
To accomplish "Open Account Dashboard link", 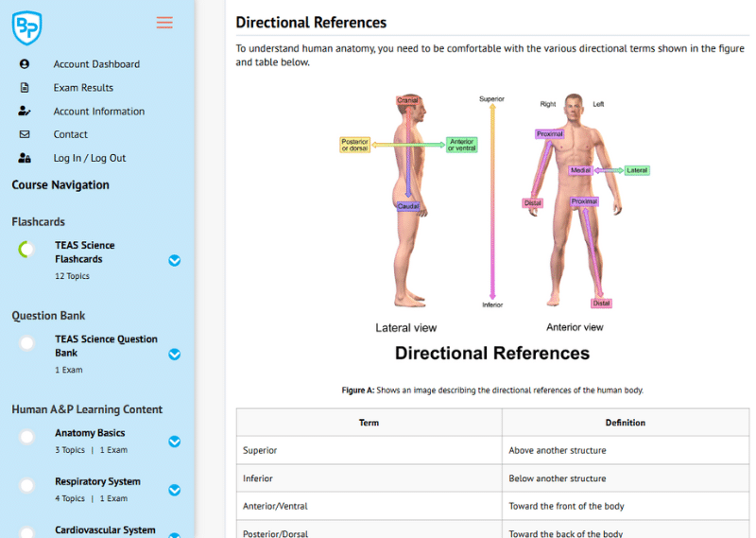I will (x=96, y=64).
